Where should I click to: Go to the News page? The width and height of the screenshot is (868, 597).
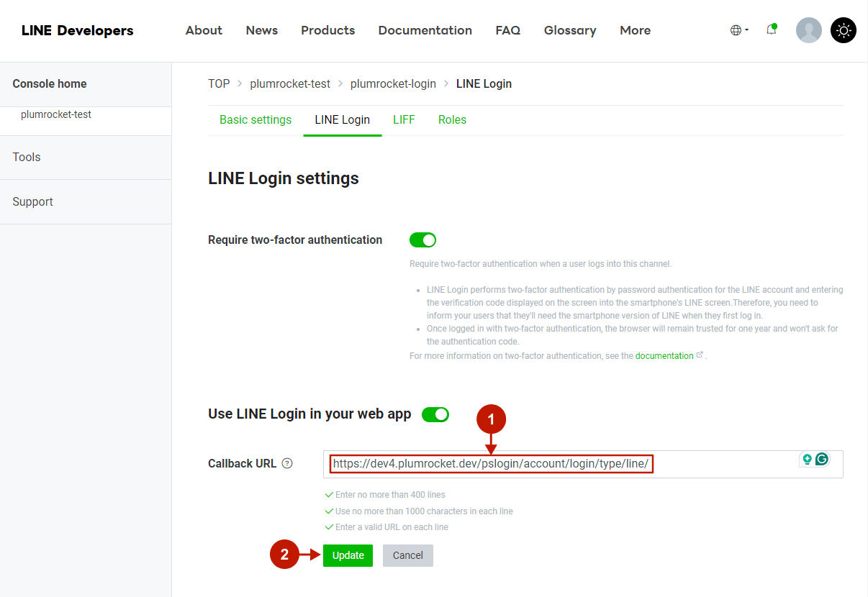pos(262,30)
